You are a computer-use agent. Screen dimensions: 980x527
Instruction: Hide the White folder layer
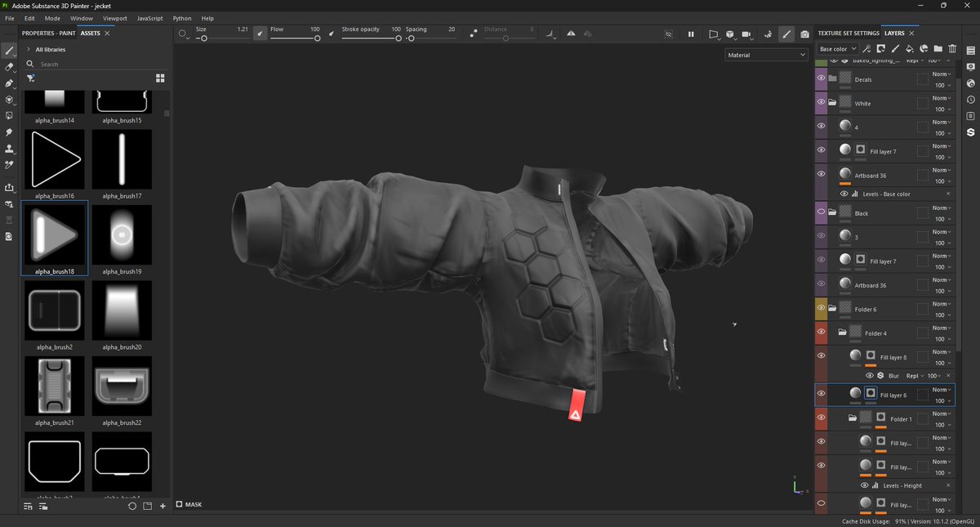(821, 103)
